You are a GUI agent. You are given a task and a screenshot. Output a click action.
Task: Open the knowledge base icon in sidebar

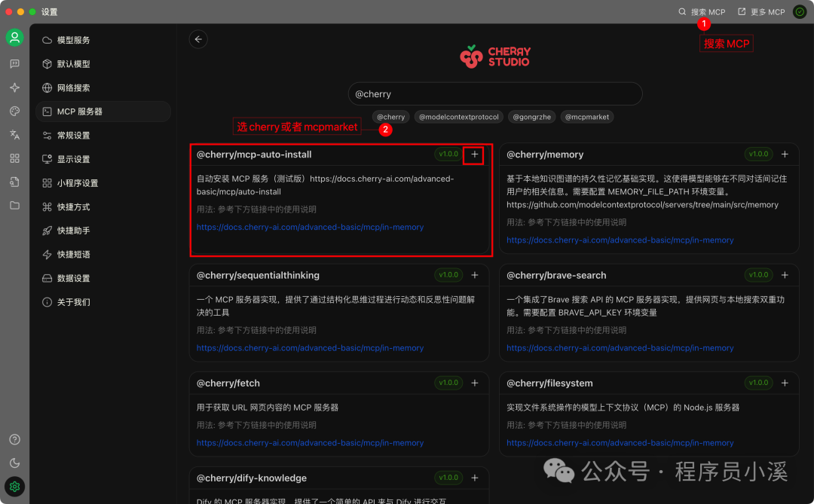[14, 182]
